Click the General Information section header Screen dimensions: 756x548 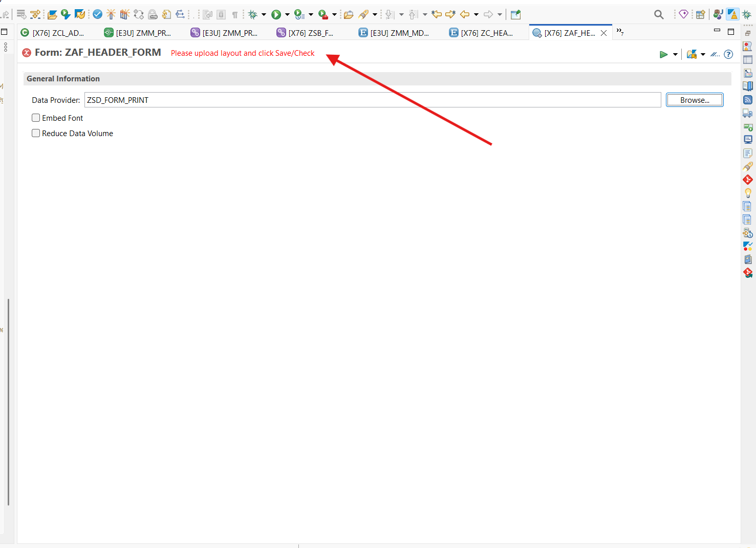[377, 79]
